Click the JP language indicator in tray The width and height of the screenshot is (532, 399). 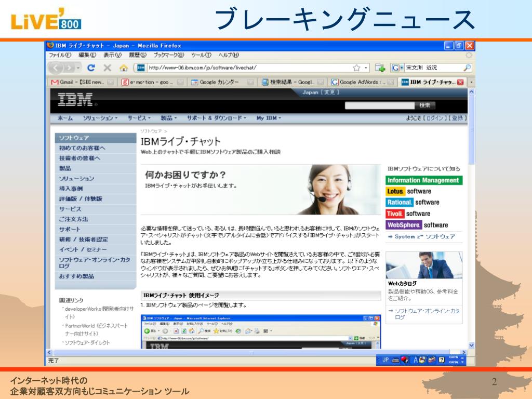pyautogui.click(x=385, y=360)
